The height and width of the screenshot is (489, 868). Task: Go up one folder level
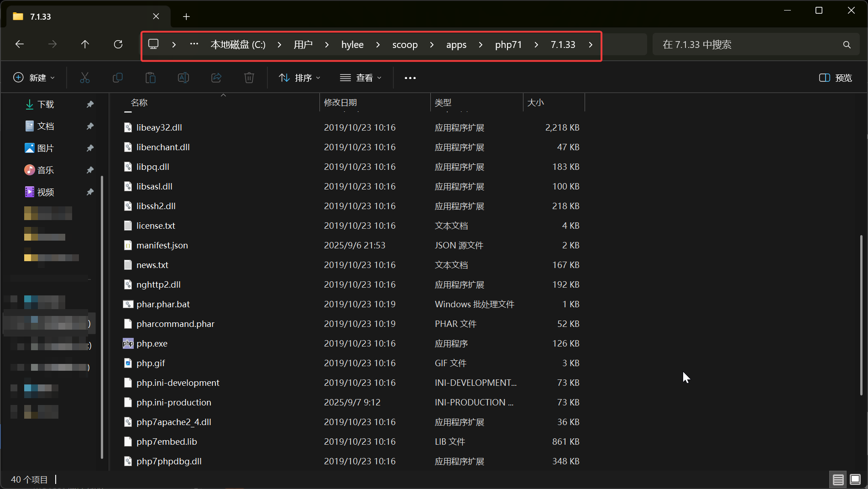click(85, 44)
